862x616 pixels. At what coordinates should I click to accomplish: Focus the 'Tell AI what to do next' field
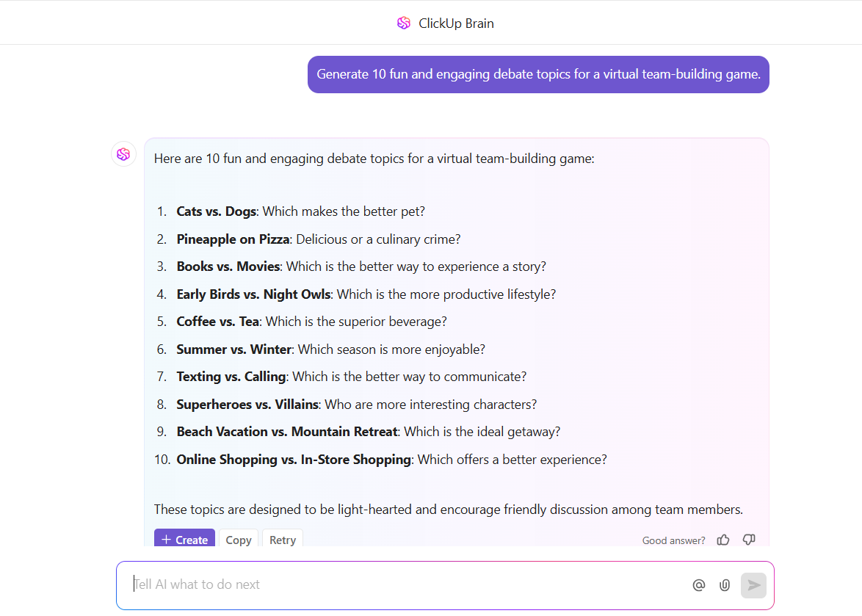[x=404, y=584]
